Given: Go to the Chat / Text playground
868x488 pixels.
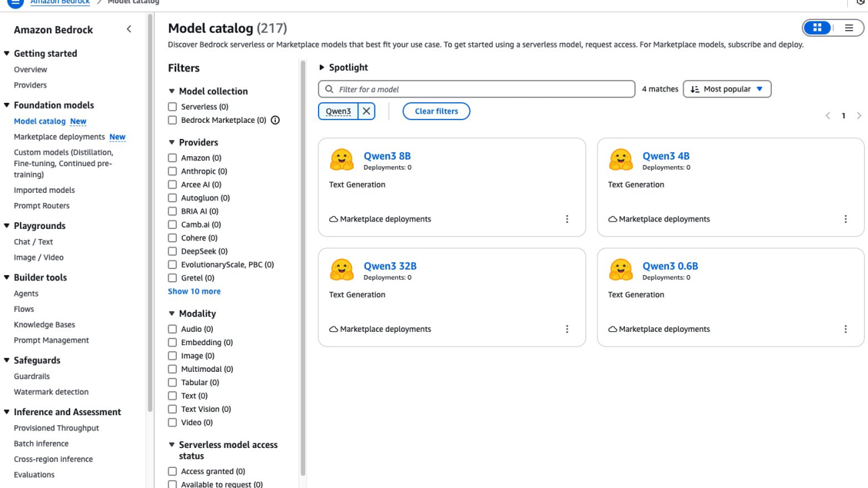Looking at the screenshot, I should 33,242.
